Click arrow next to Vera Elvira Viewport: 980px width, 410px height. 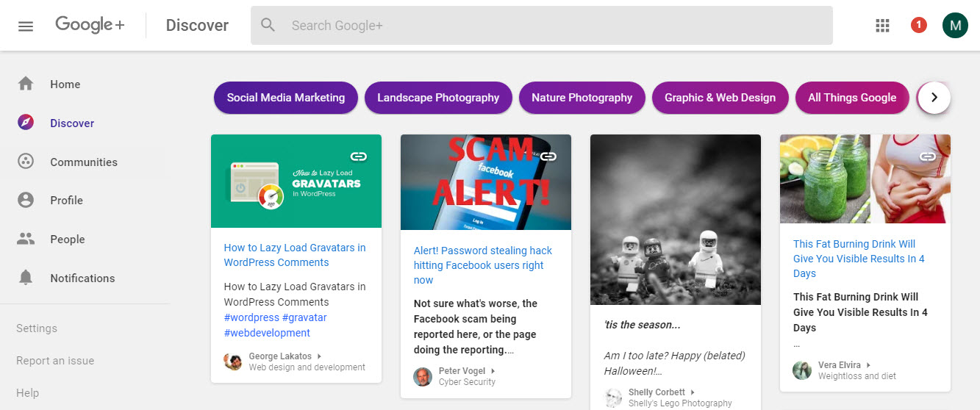(868, 365)
